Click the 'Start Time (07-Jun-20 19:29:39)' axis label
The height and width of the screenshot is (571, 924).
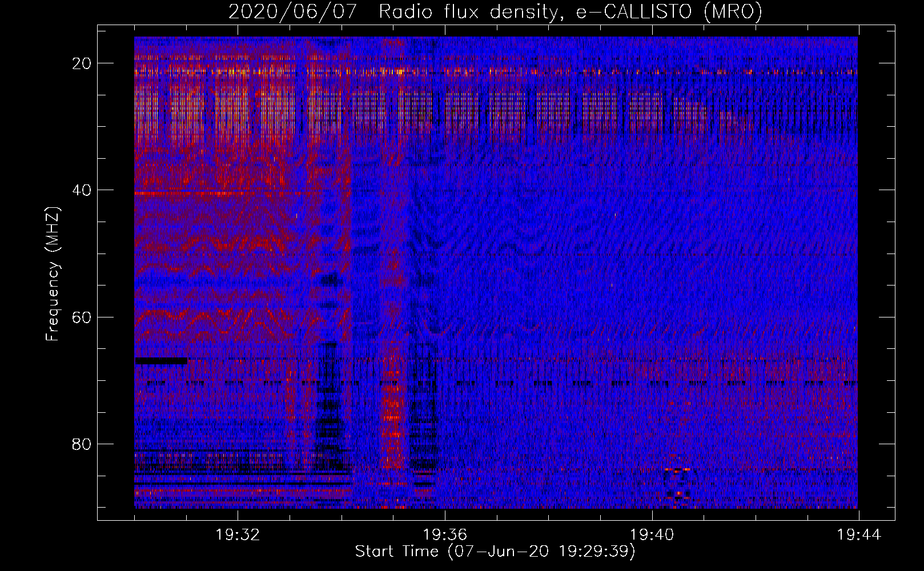[495, 552]
